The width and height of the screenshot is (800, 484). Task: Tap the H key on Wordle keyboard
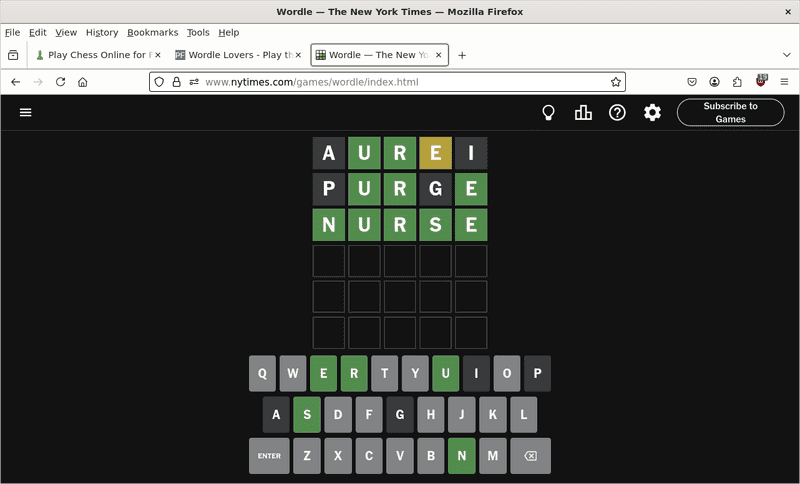pos(431,415)
